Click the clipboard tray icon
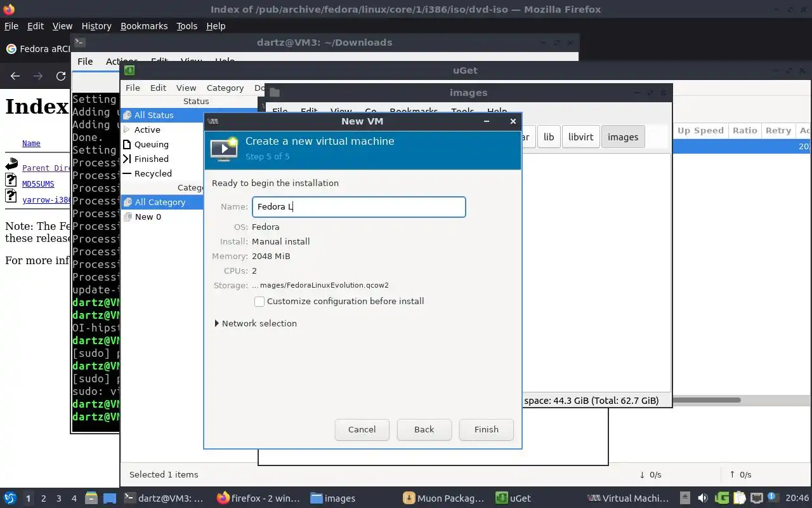Viewport: 812px width, 508px height. pos(739,498)
